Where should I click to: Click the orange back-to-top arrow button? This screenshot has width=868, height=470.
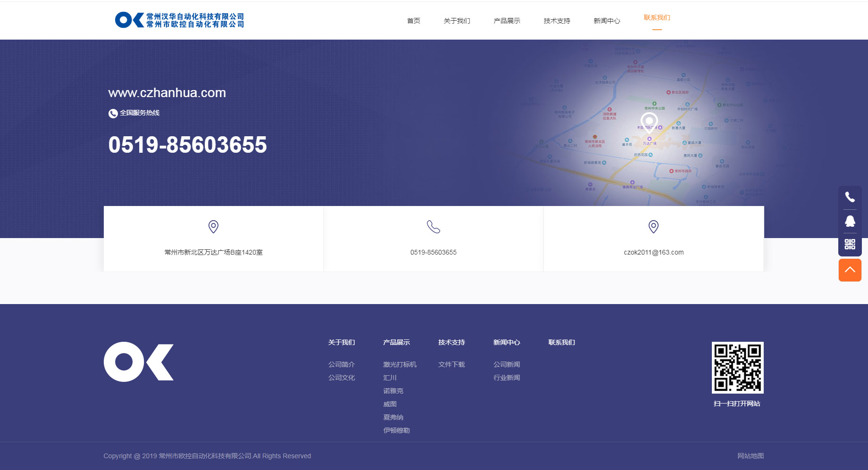pos(850,270)
